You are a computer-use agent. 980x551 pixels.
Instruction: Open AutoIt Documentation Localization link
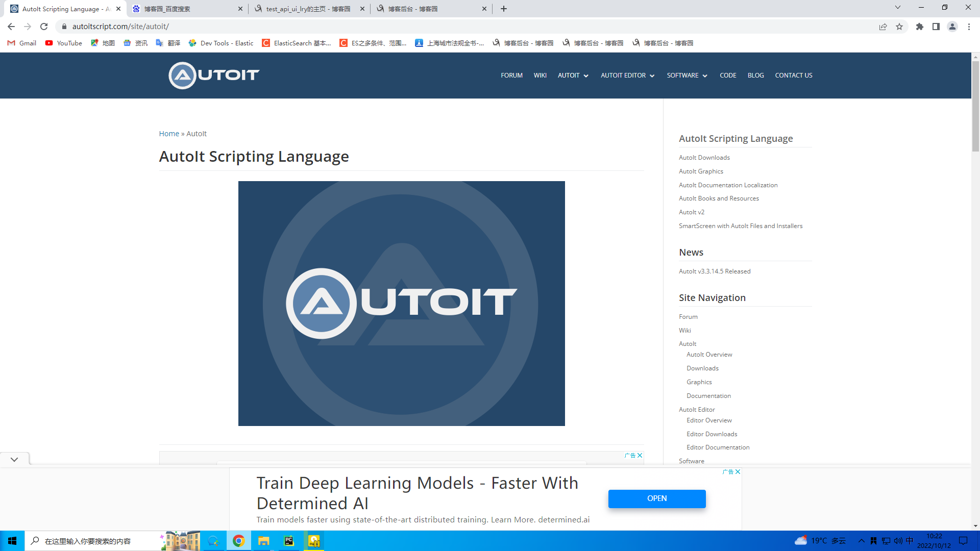(x=728, y=185)
